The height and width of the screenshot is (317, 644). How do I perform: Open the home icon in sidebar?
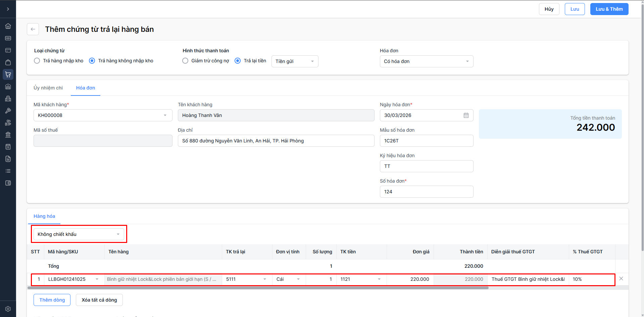click(x=8, y=26)
